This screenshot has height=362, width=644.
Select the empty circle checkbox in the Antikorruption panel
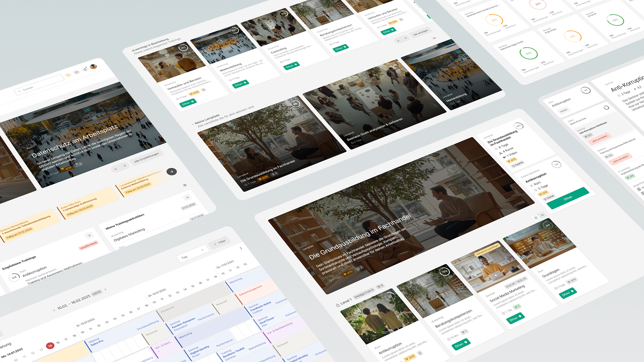(606, 107)
